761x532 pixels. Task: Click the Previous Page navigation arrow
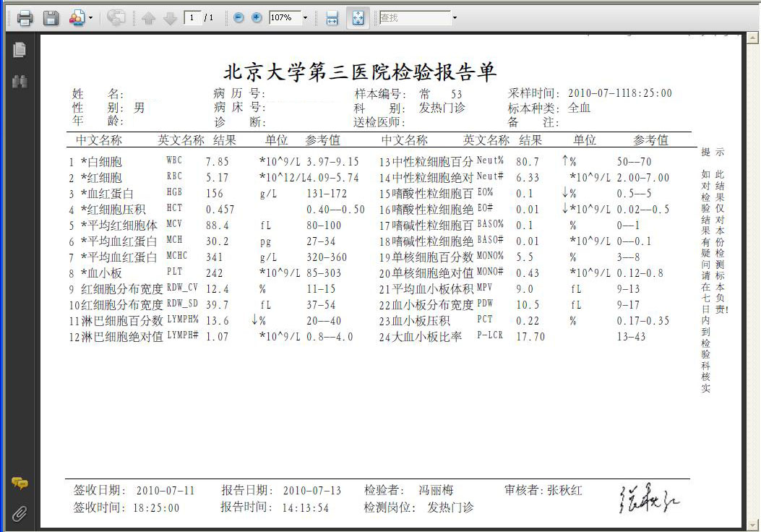tap(148, 17)
